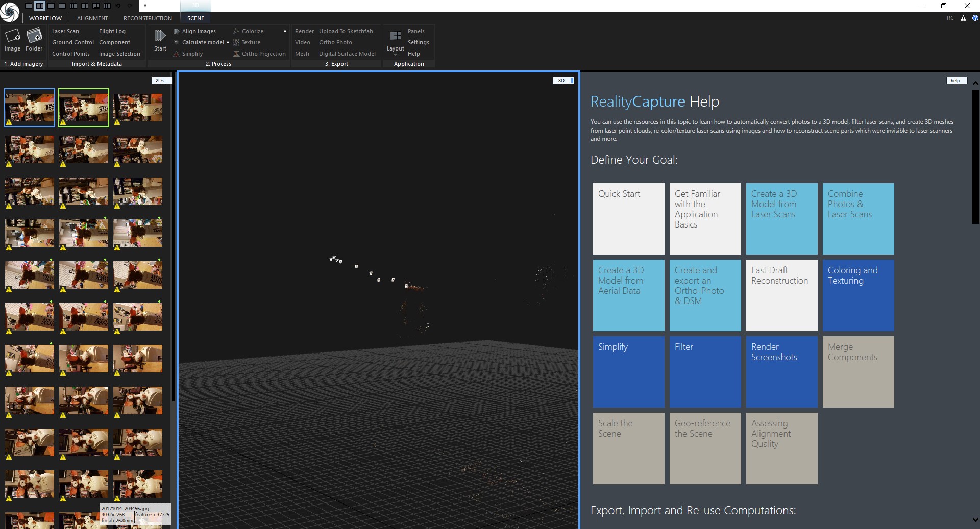Click Ground Control import option
The image size is (980, 529).
click(x=73, y=42)
